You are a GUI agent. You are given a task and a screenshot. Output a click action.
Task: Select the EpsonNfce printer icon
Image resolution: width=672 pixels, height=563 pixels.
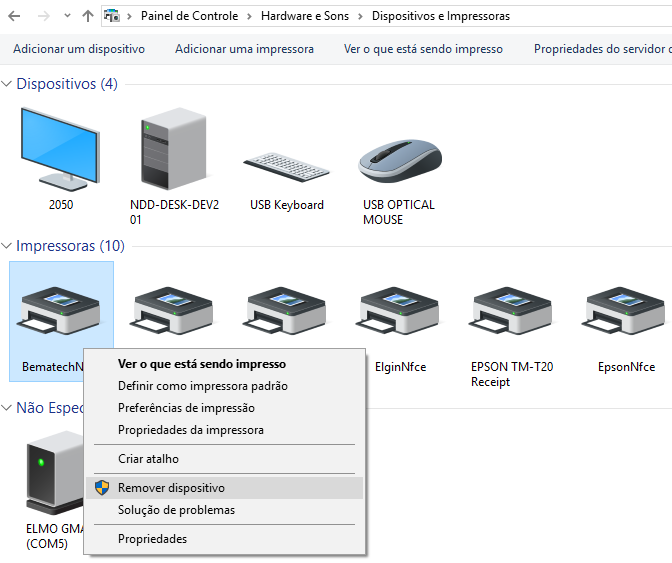point(623,311)
